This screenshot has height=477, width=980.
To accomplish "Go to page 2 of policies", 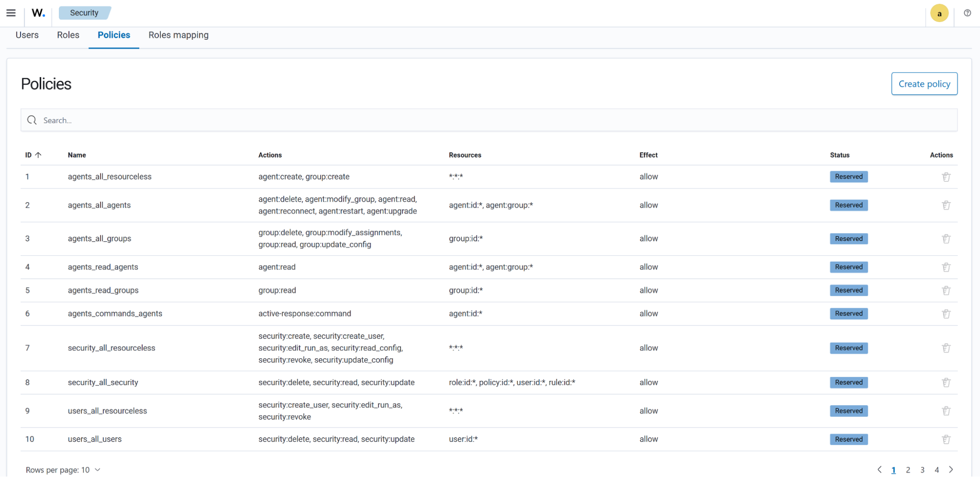I will pos(908,470).
